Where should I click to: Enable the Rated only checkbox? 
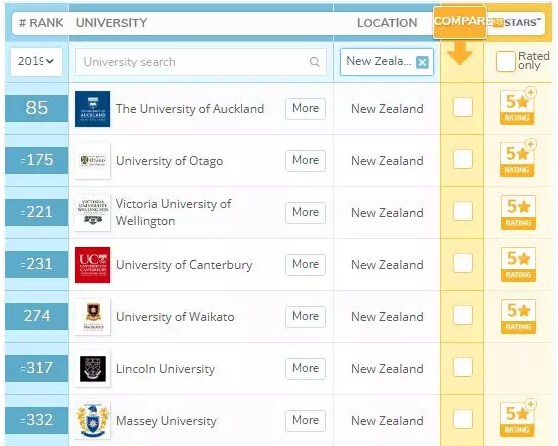[x=505, y=61]
